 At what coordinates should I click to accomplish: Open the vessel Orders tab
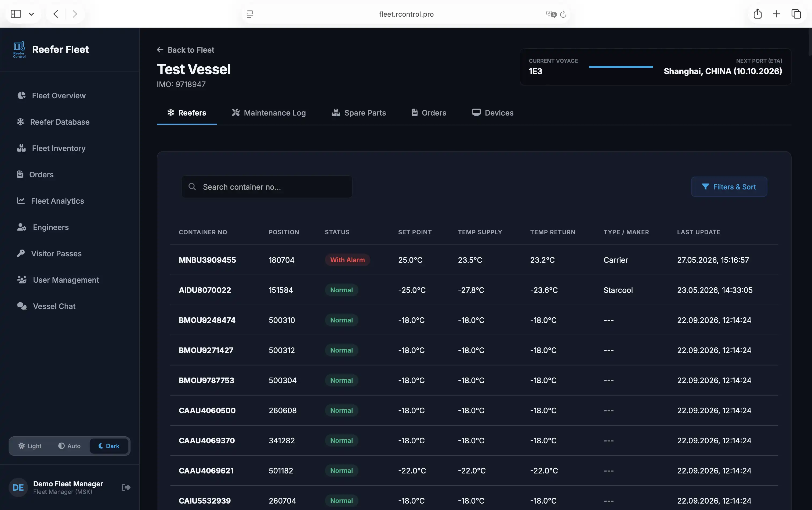pos(429,113)
